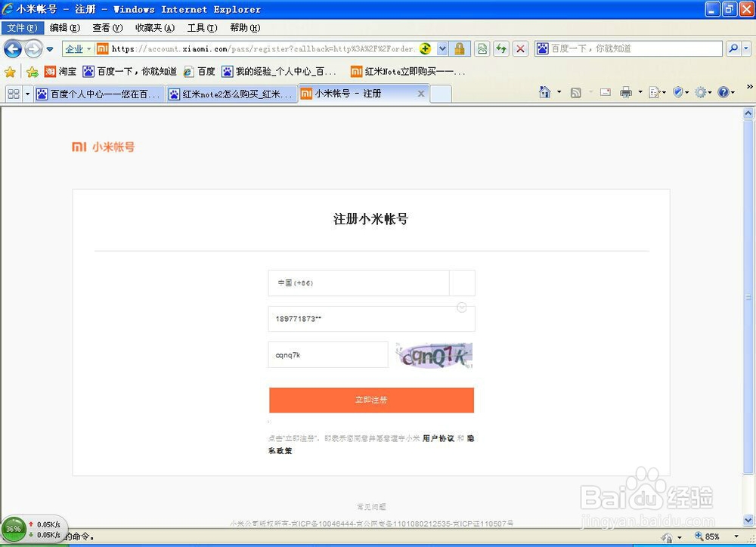Open the 查看(V) menu
This screenshot has height=547, width=756.
point(107,28)
